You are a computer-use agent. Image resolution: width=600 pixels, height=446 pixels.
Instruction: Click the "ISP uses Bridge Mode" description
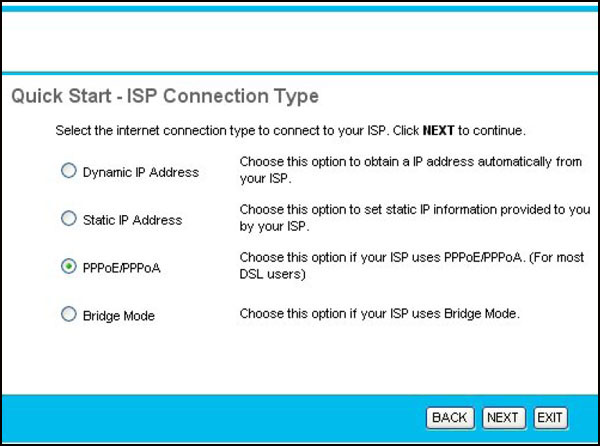click(x=380, y=314)
